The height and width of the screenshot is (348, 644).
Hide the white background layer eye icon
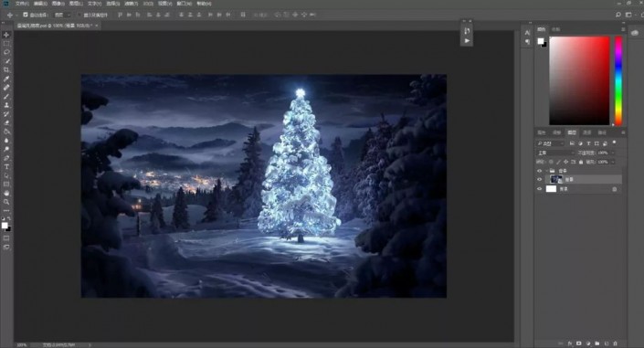(x=539, y=189)
